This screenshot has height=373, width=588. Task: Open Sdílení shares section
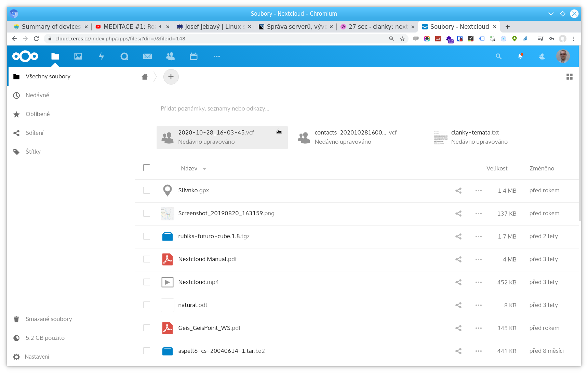[x=71, y=133]
